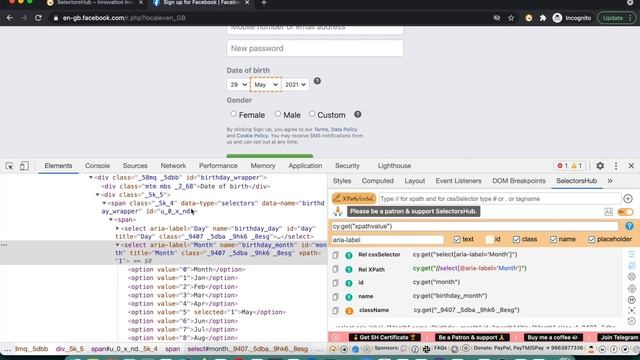The height and width of the screenshot is (360, 640).
Task: Click the match count badge beside className
Action: 349,311
